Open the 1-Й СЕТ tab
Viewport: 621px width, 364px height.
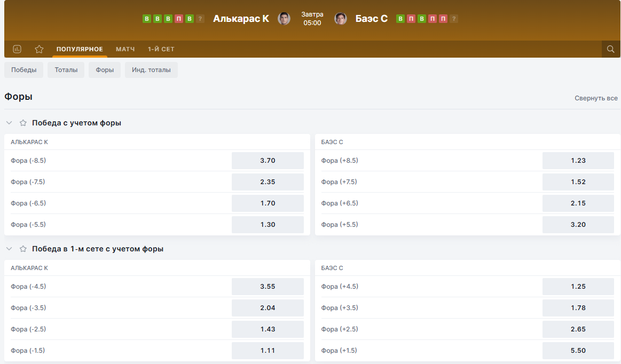click(161, 49)
